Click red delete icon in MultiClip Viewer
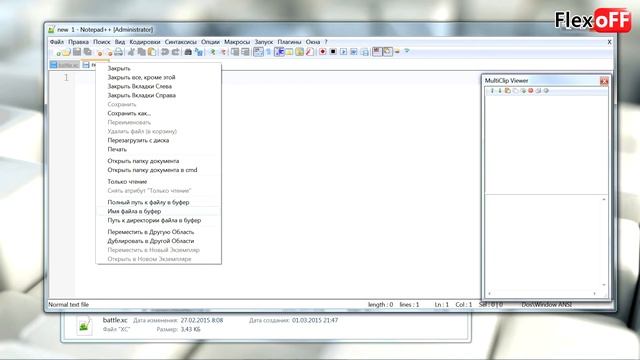The width and height of the screenshot is (640, 360). coord(531,91)
